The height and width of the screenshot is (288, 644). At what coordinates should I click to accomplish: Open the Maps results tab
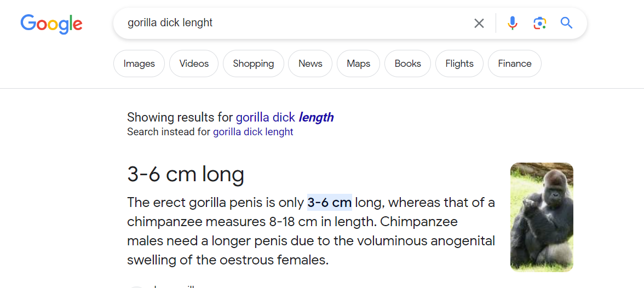point(358,64)
